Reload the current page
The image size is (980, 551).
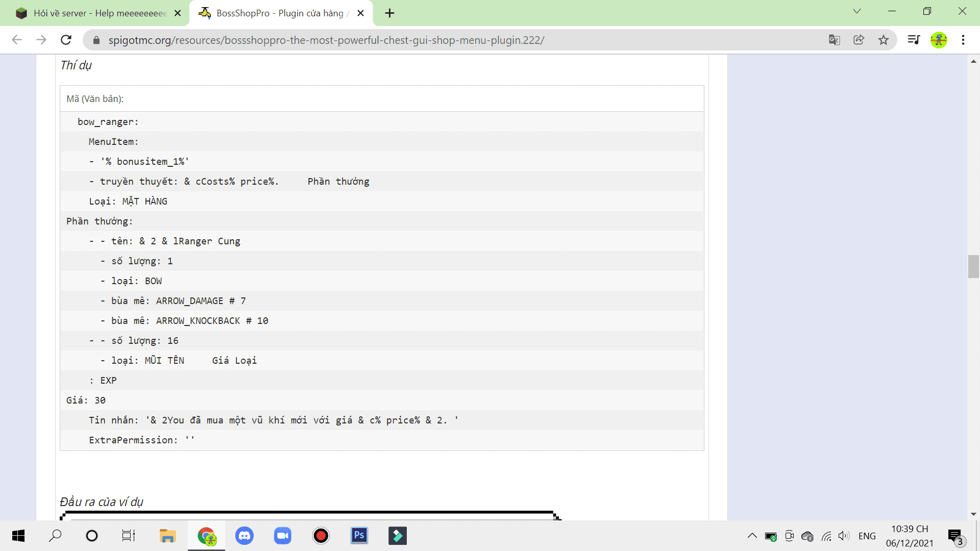pyautogui.click(x=66, y=40)
